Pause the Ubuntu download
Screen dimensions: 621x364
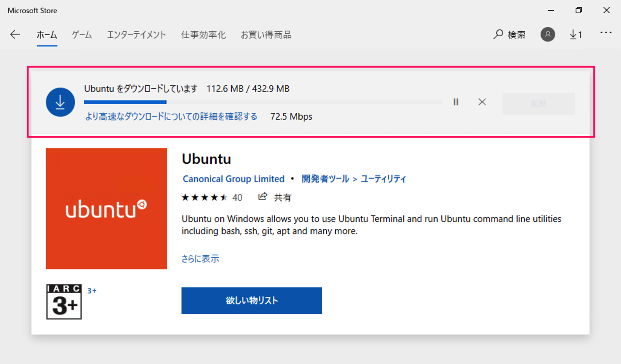456,102
